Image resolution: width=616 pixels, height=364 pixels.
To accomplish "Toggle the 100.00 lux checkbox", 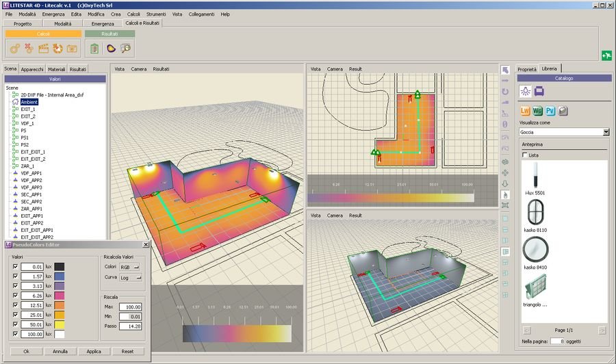I will 15,334.
